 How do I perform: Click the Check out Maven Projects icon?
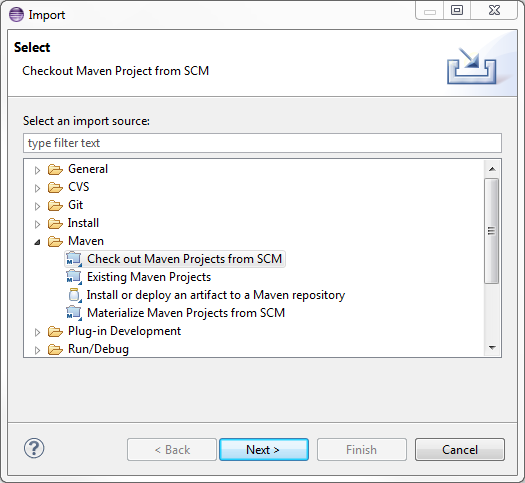tap(74, 259)
